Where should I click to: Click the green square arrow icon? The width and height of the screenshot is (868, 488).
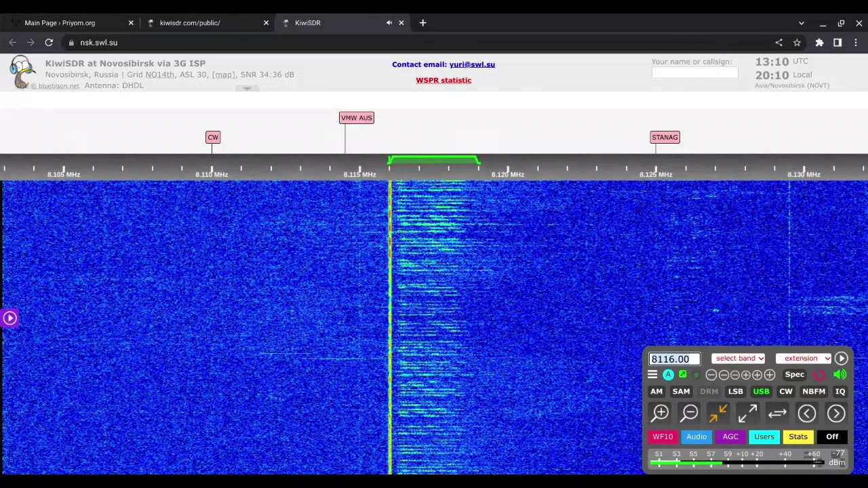point(683,374)
